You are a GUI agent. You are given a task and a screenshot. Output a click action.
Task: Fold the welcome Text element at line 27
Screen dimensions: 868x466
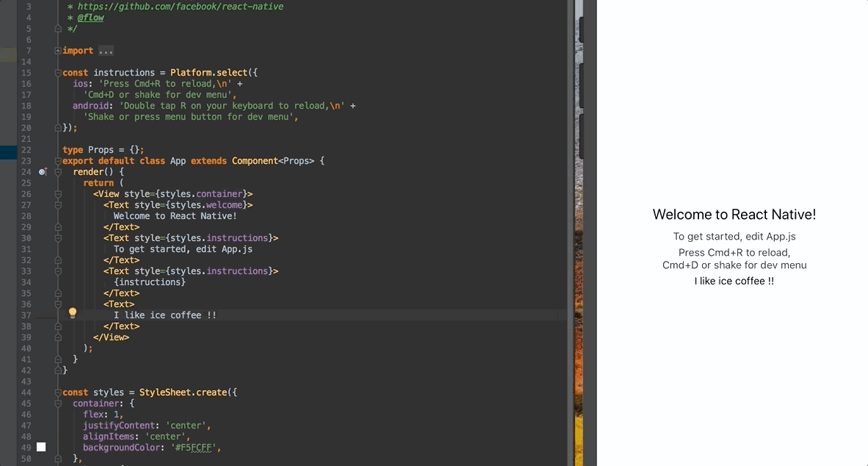pyautogui.click(x=57, y=205)
